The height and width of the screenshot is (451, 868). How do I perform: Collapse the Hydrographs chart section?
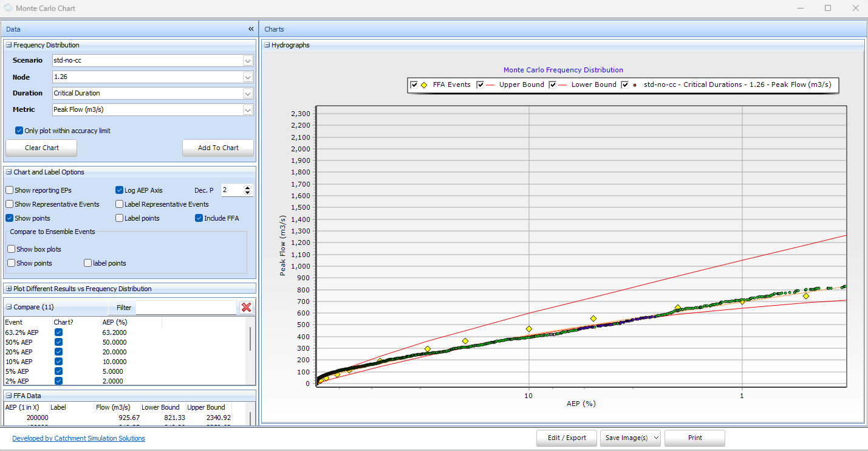click(x=267, y=45)
